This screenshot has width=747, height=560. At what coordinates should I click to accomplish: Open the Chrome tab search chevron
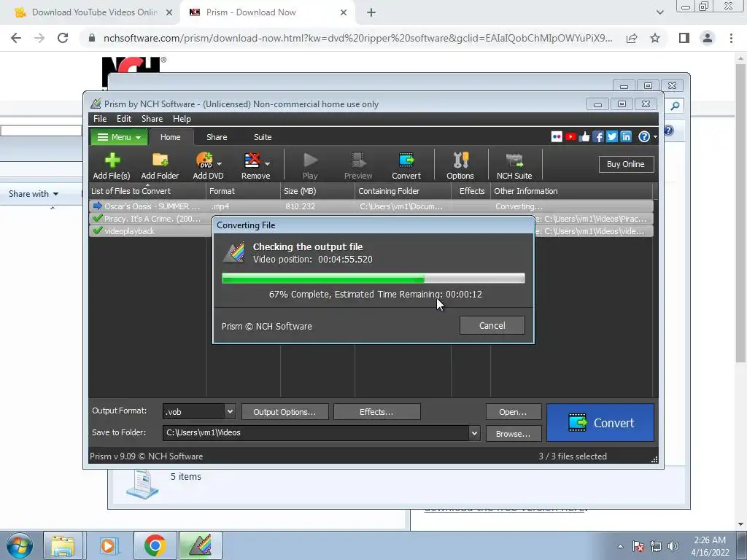[x=659, y=12]
